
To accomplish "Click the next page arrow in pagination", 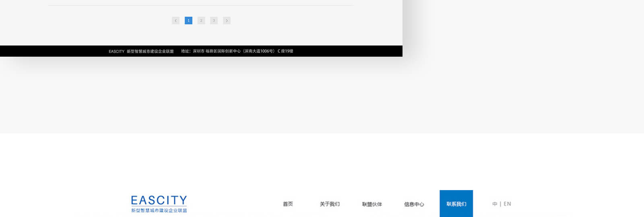I will pos(227,20).
